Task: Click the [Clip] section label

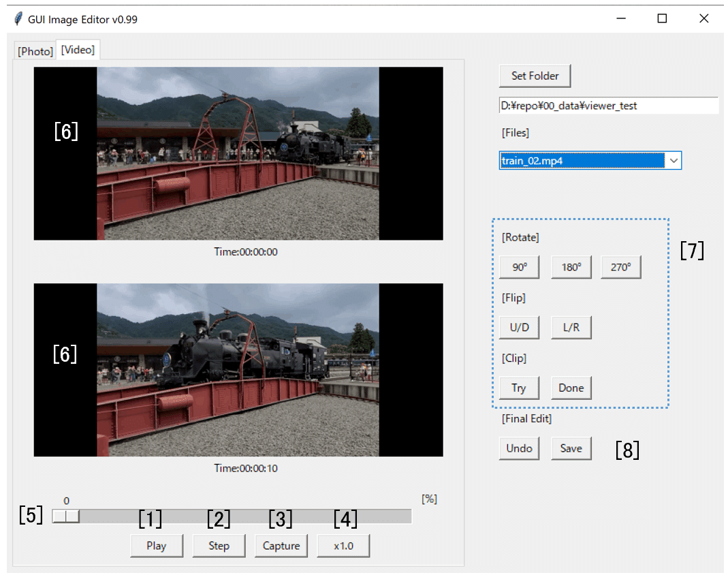Action: (x=514, y=358)
